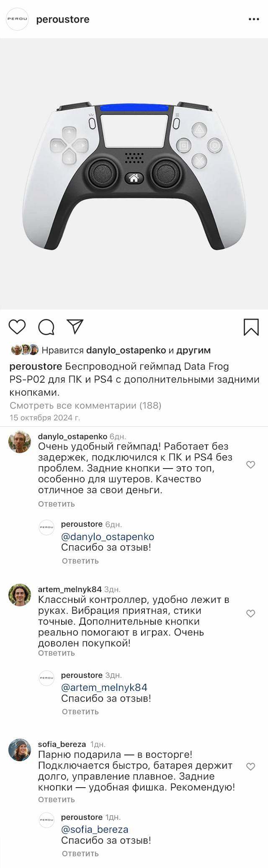
Task: Open artem_melnyk84's profile avatar
Action: (20, 595)
